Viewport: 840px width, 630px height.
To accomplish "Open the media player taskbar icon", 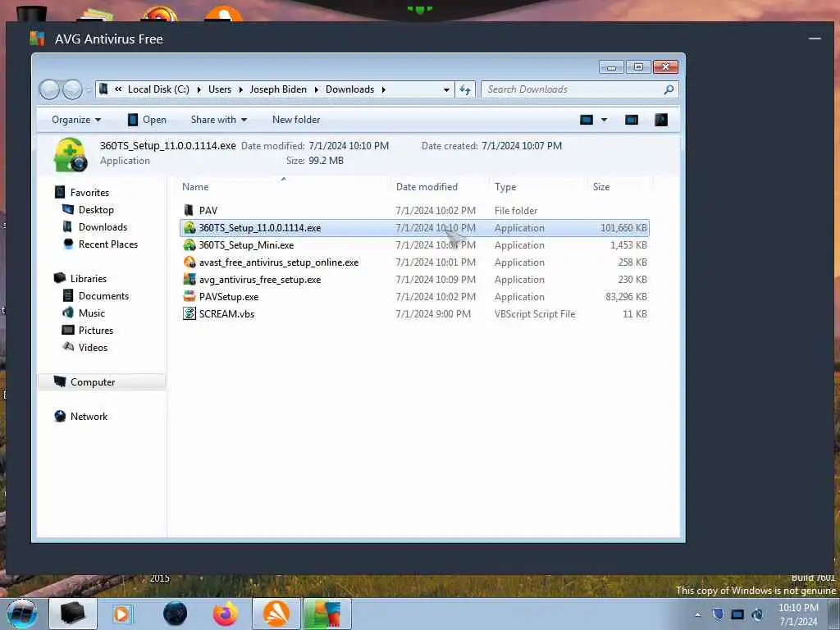I will 121,614.
